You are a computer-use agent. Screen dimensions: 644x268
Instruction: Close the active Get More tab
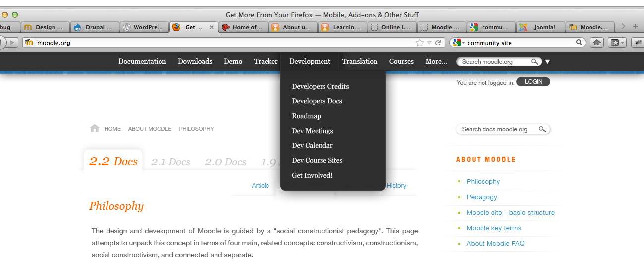pos(212,27)
